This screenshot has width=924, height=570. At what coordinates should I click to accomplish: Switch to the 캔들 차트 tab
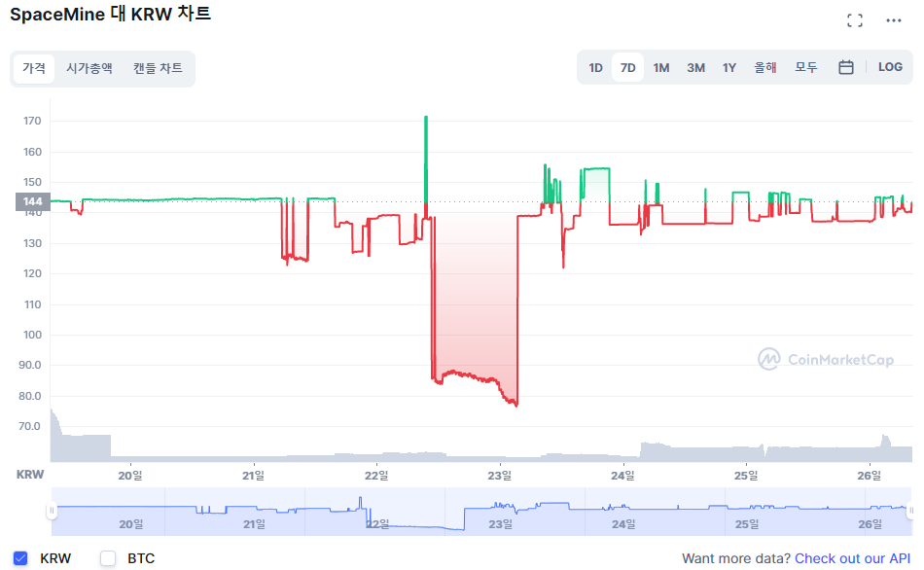(158, 68)
